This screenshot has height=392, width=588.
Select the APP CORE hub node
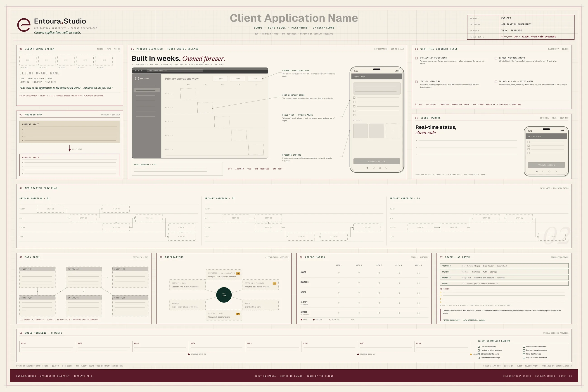[x=224, y=295]
